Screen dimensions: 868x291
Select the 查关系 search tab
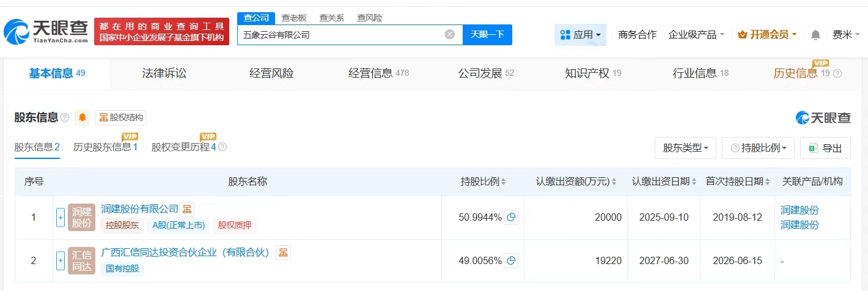[332, 18]
